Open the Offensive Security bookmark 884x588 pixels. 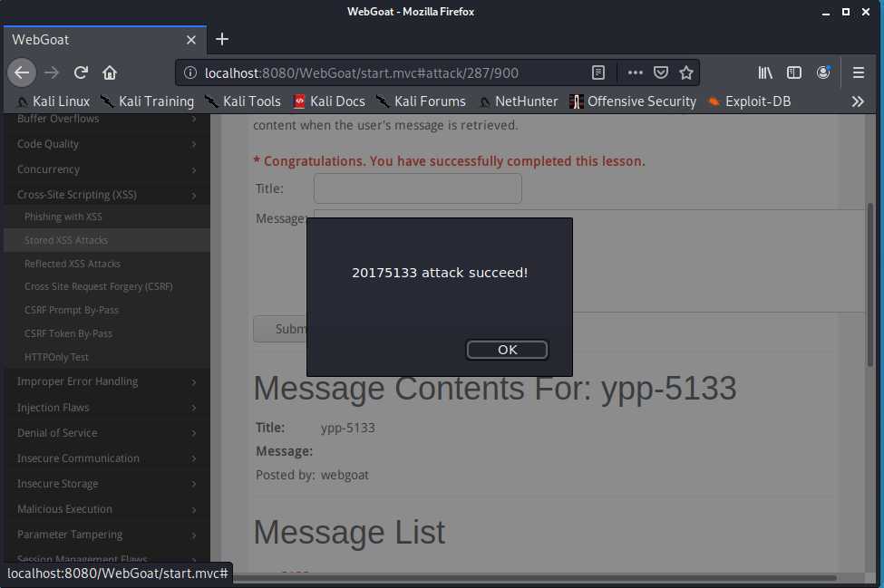(x=633, y=101)
